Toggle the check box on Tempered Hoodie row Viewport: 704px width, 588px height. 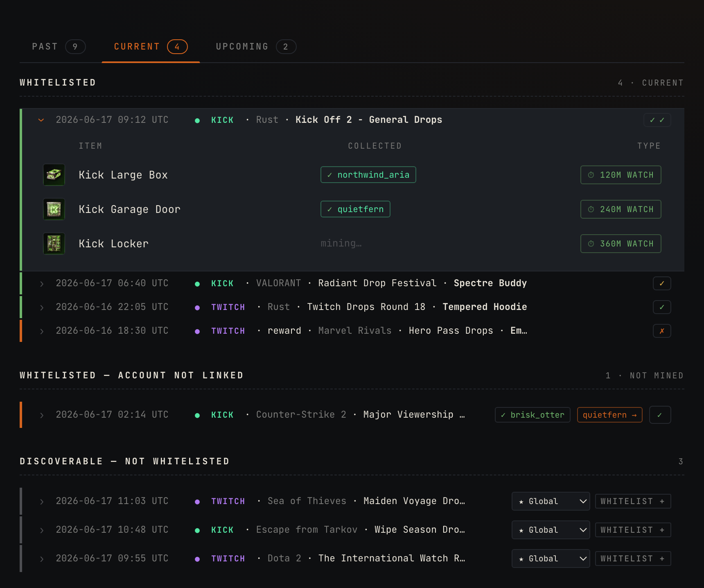coord(662,307)
